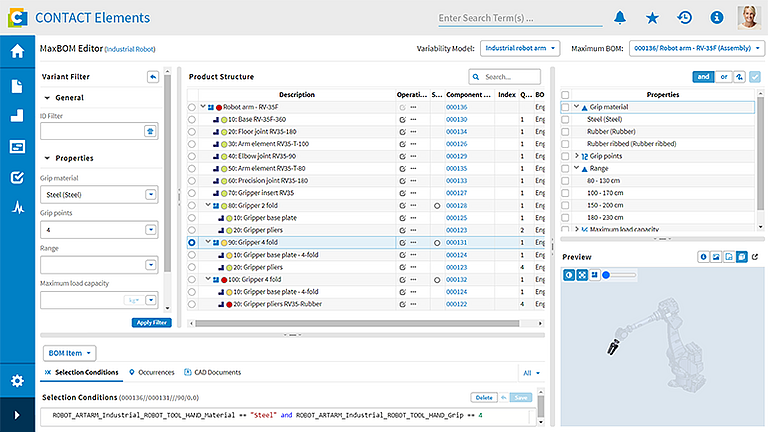The height and width of the screenshot is (432, 768).
Task: Click the Delete button for selection conditions
Action: tap(484, 397)
